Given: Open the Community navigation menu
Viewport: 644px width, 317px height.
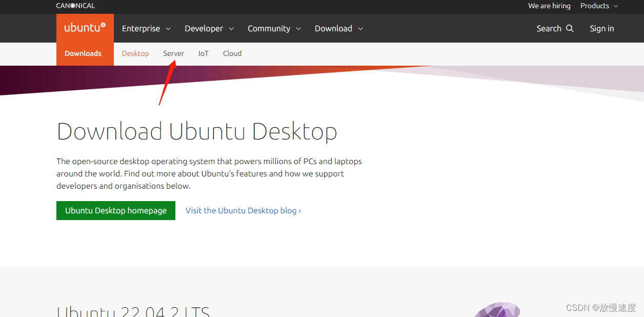Looking at the screenshot, I should [274, 28].
